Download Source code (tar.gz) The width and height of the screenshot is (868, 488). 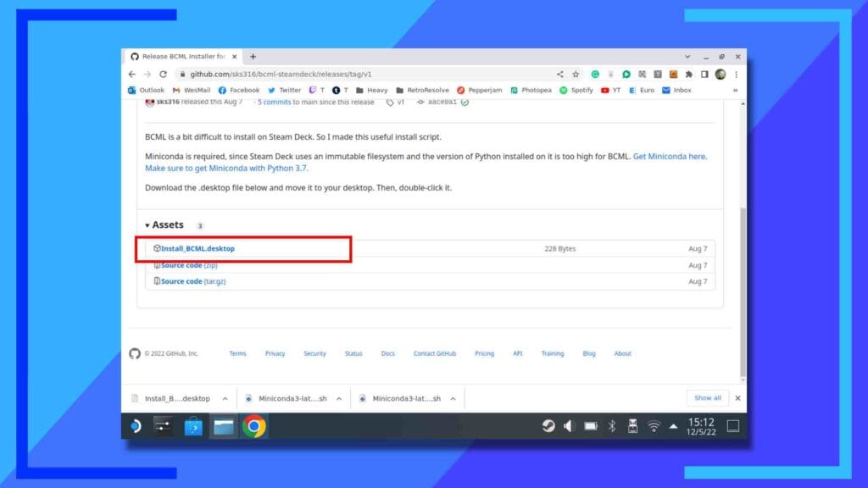[193, 281]
